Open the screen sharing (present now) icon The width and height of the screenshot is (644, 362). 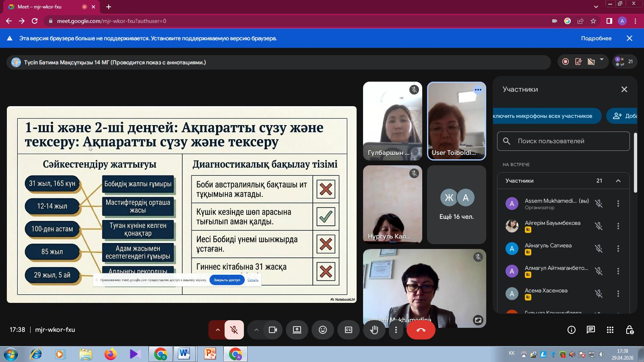coord(297,329)
